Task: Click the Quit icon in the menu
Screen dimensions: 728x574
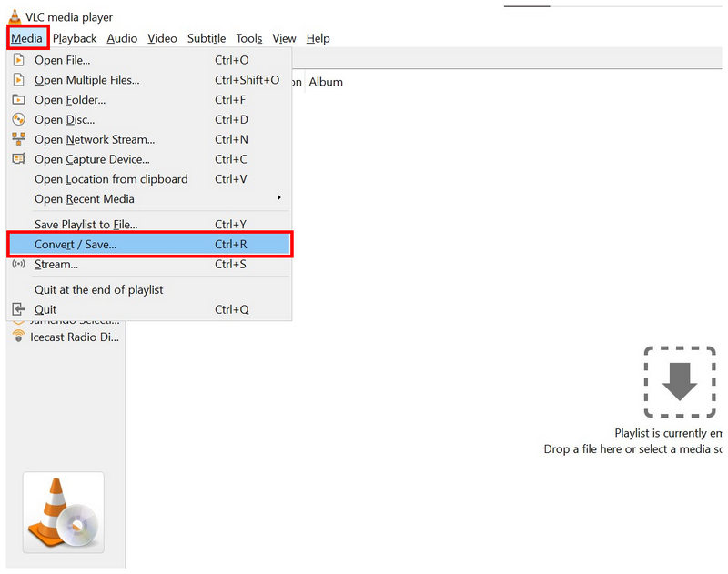Action: 19,309
